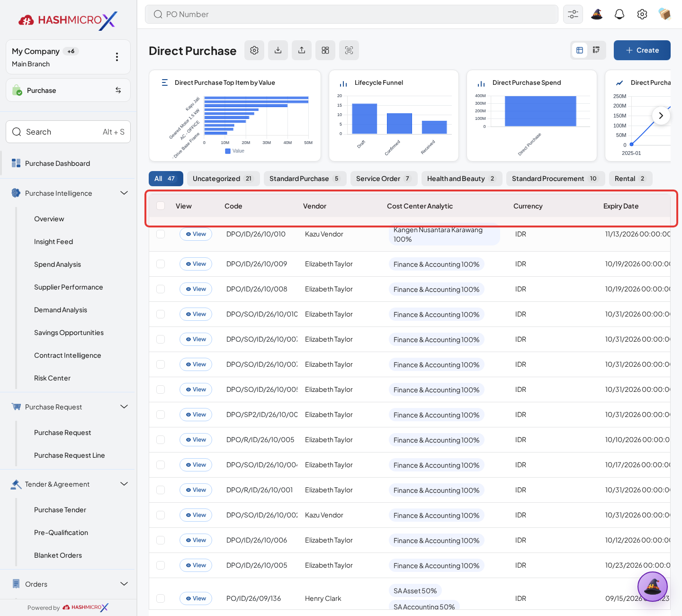The image size is (682, 616).
Task: Click the swap module arrows beside Purchase
Action: click(x=118, y=90)
